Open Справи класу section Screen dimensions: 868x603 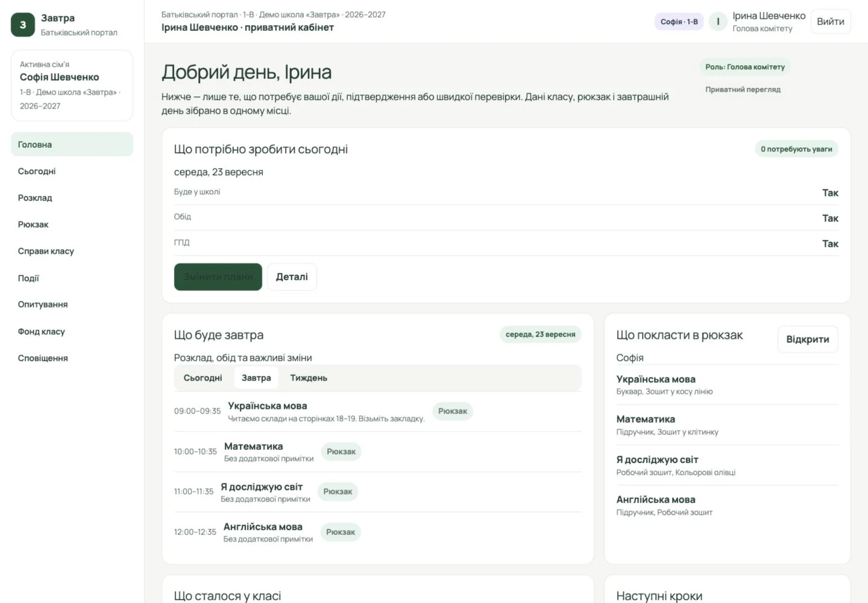coord(72,251)
